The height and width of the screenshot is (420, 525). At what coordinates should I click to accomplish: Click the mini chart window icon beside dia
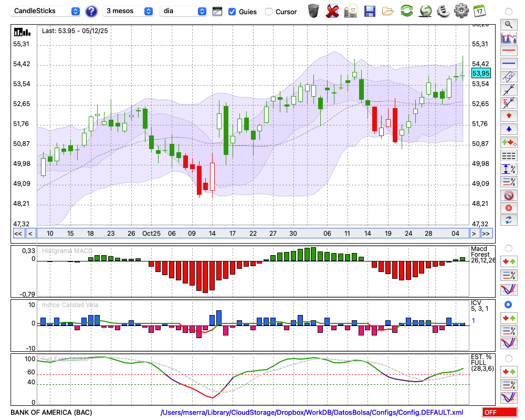coord(217,12)
